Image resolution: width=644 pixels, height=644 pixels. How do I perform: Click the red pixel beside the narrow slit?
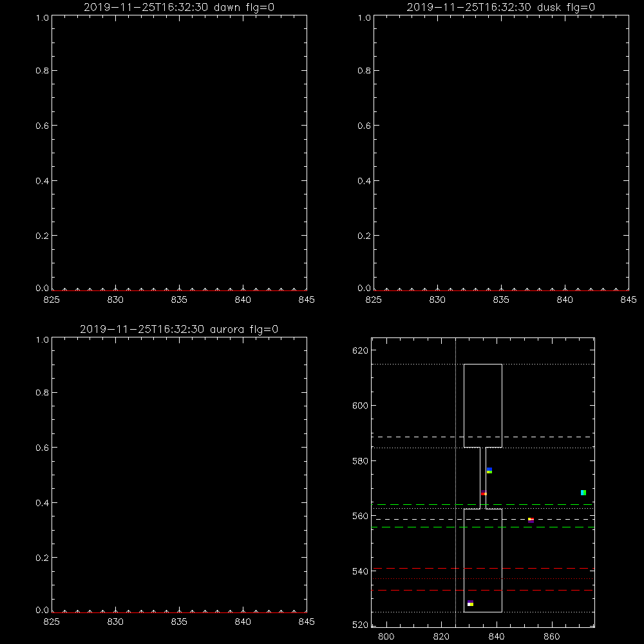point(484,493)
